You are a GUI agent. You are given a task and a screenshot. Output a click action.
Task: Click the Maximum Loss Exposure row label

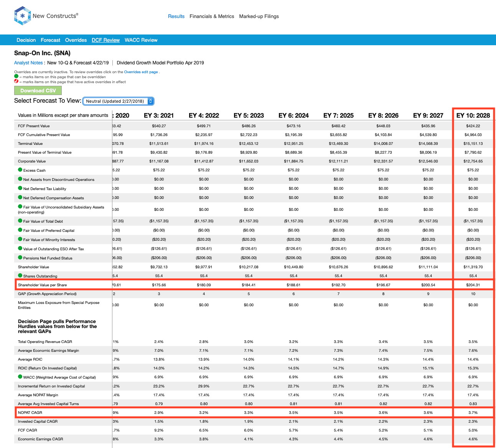click(59, 305)
